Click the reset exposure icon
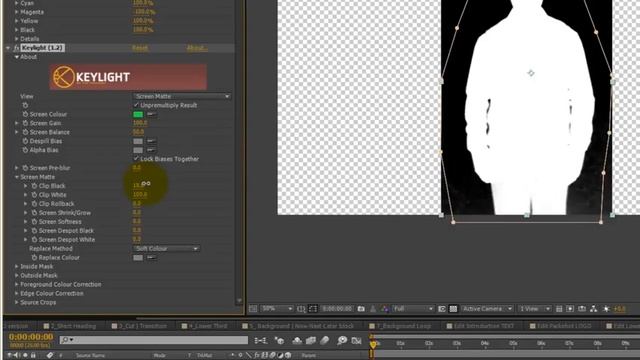 (x=607, y=309)
